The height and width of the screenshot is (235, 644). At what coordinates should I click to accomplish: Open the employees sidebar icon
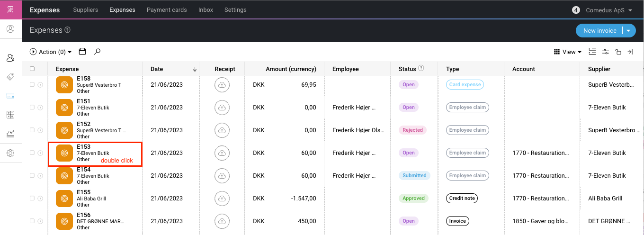[x=10, y=58]
